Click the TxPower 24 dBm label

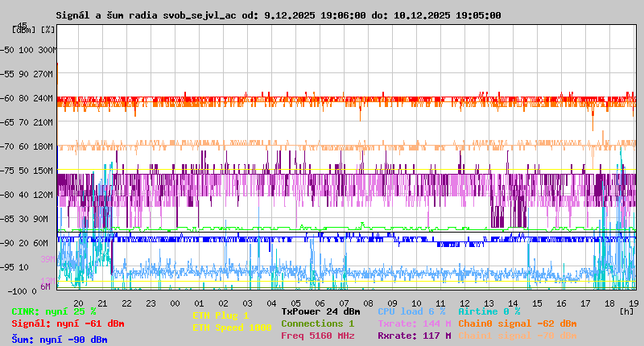coord(320,311)
